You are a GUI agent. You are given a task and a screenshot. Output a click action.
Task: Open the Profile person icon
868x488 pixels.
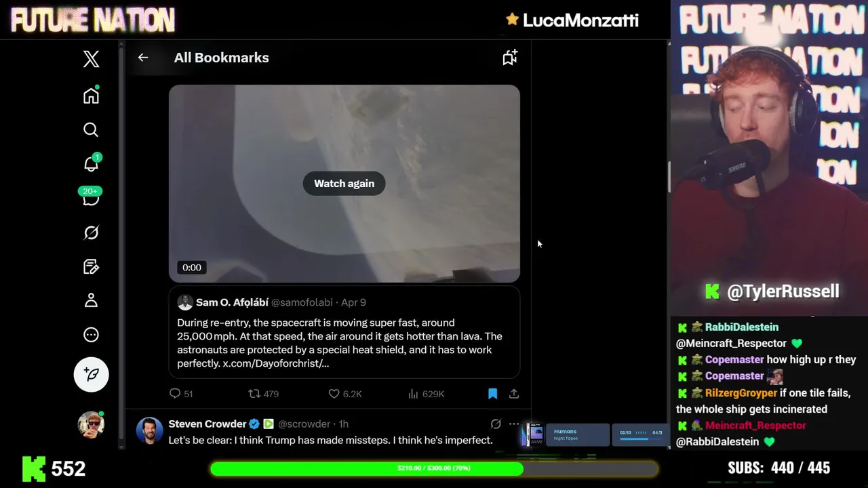tap(91, 300)
